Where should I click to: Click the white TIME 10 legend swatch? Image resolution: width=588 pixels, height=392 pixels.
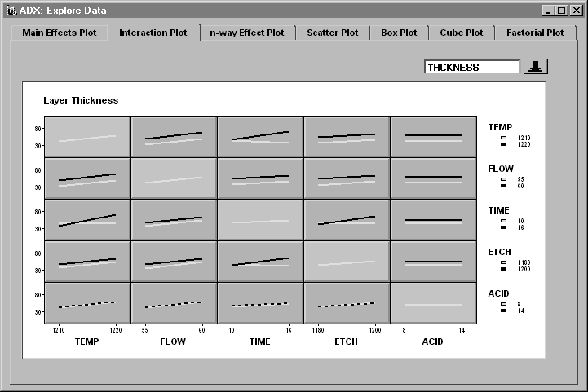point(504,221)
